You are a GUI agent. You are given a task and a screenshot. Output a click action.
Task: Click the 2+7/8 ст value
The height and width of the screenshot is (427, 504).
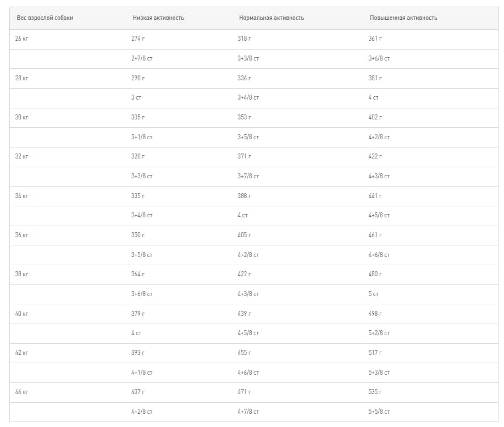[142, 58]
